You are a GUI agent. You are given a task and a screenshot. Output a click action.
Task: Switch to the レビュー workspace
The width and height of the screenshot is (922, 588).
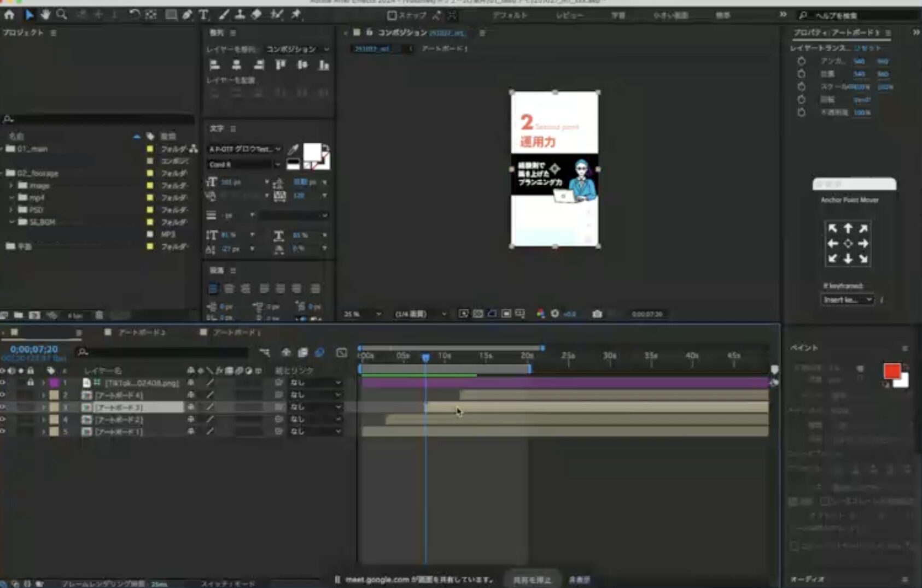click(569, 15)
